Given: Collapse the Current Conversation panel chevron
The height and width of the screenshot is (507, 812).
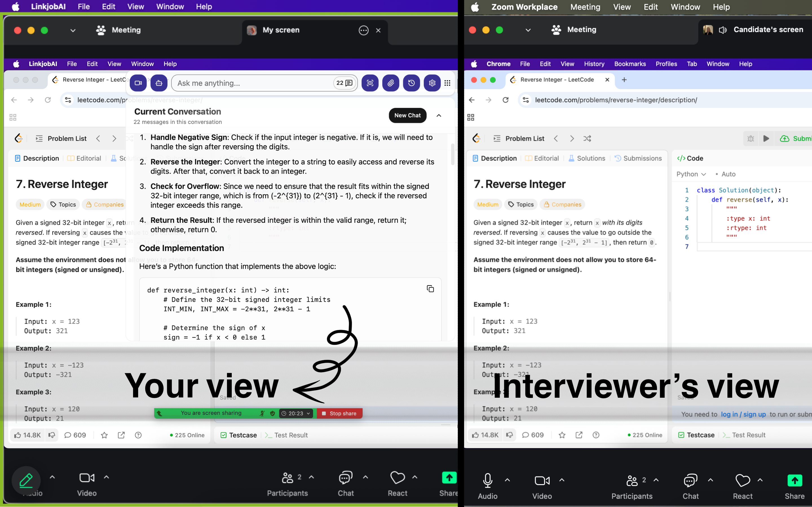Looking at the screenshot, I should [439, 115].
